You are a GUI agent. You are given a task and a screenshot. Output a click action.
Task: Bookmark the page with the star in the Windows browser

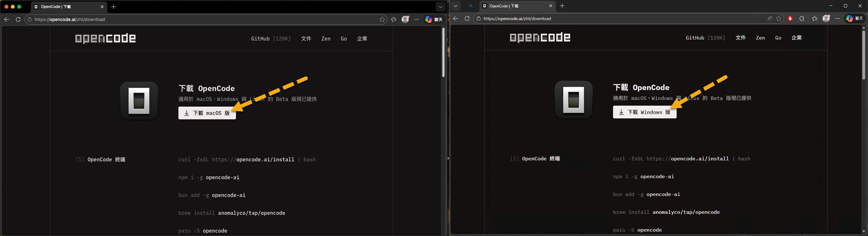(x=779, y=19)
